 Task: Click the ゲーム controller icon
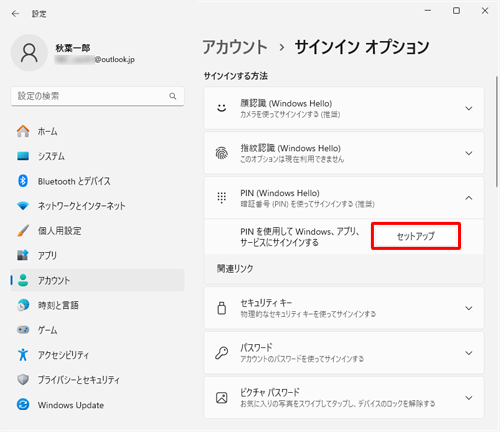point(23,330)
